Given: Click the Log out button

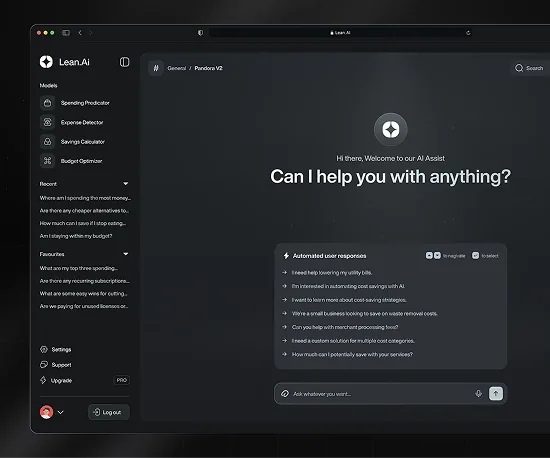Looking at the screenshot, I should 109,412.
